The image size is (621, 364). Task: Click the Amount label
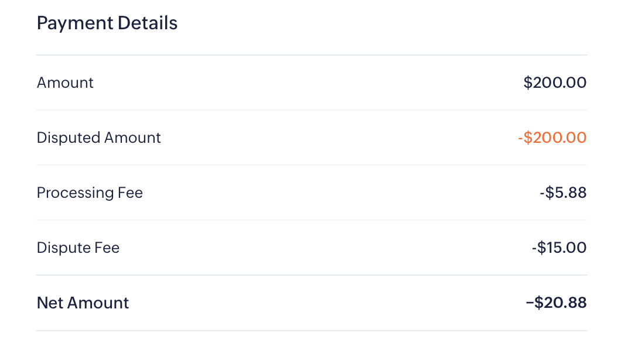point(65,83)
